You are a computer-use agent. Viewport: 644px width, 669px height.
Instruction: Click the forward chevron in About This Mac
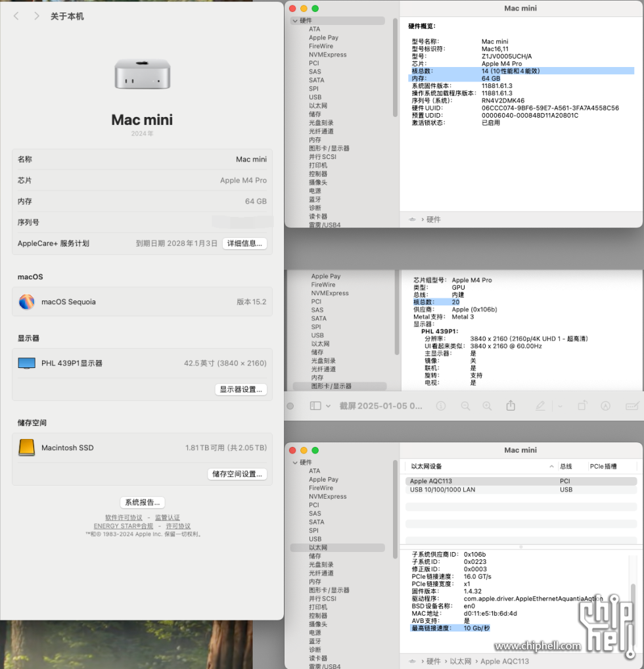tap(37, 16)
